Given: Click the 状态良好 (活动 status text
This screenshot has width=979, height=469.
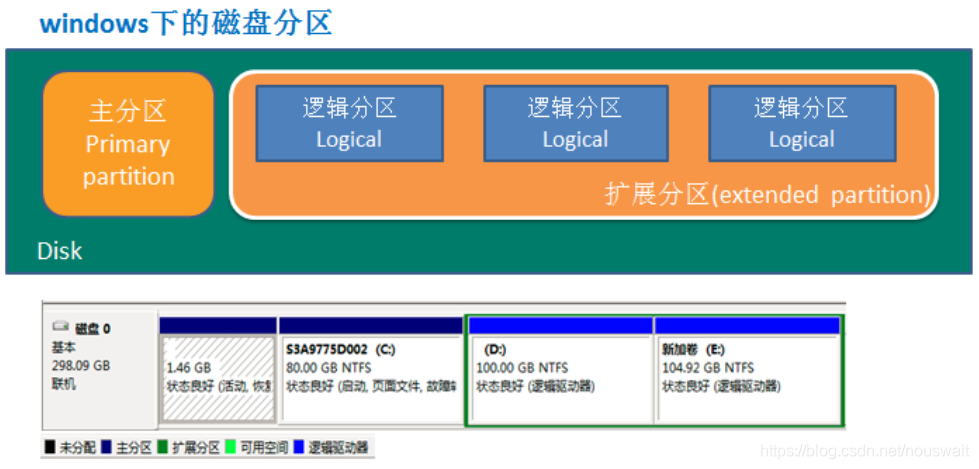Looking at the screenshot, I should point(219,387).
